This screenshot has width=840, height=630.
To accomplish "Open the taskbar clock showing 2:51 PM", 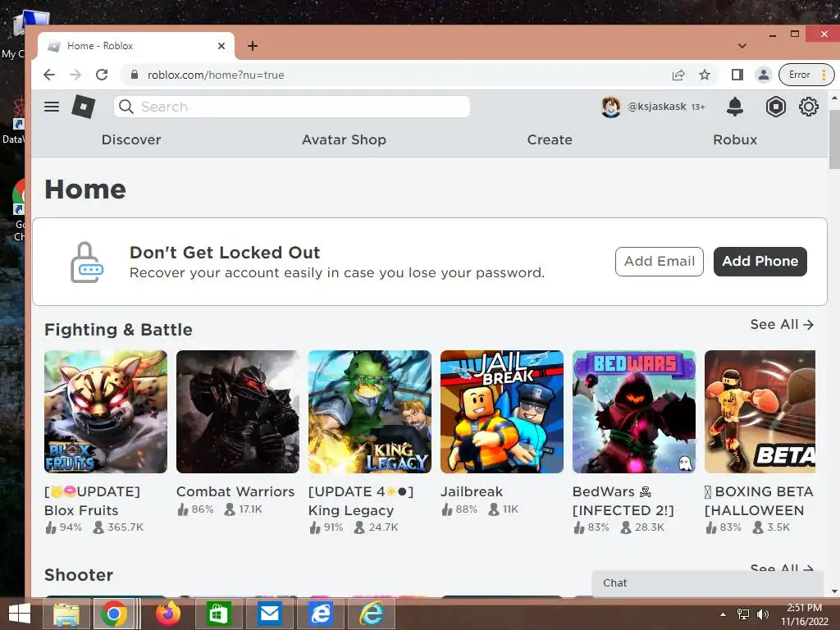I will [804, 614].
